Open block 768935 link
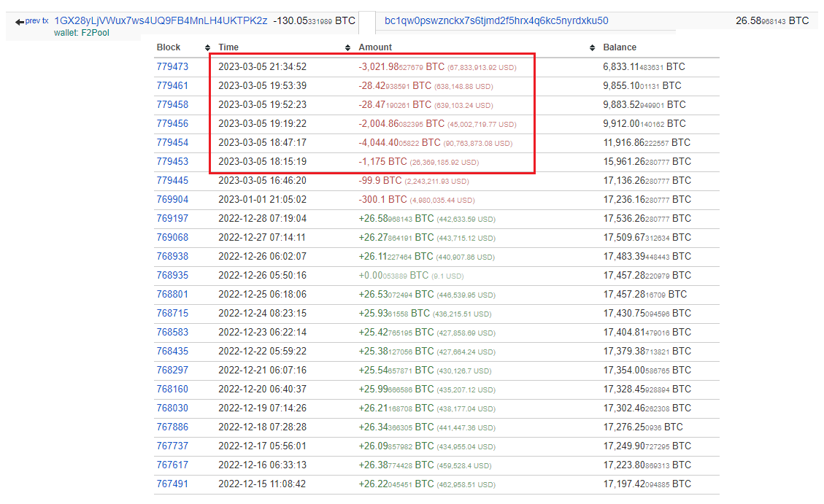Viewport: 824px width, 504px height. (x=172, y=275)
